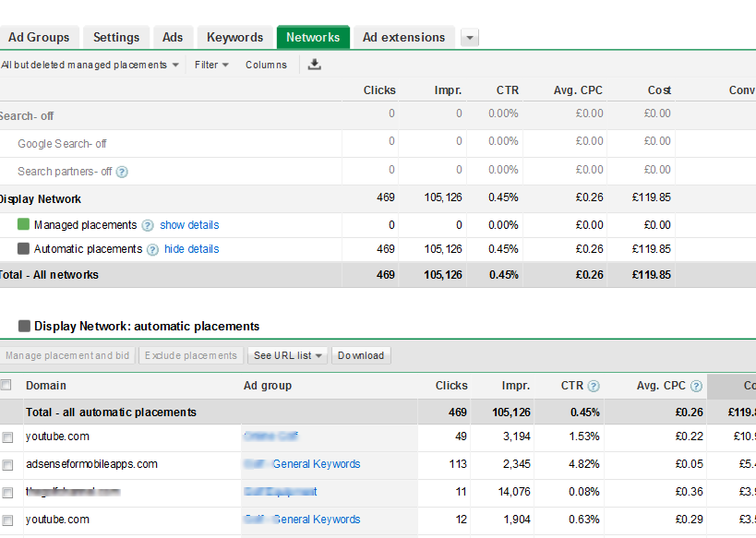
Task: Open the managed placements filter dropdown
Action: click(x=90, y=65)
